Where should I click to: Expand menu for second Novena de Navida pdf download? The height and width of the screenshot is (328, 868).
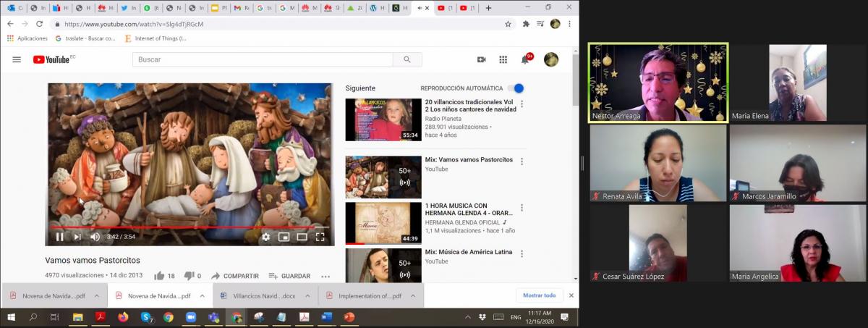click(201, 295)
